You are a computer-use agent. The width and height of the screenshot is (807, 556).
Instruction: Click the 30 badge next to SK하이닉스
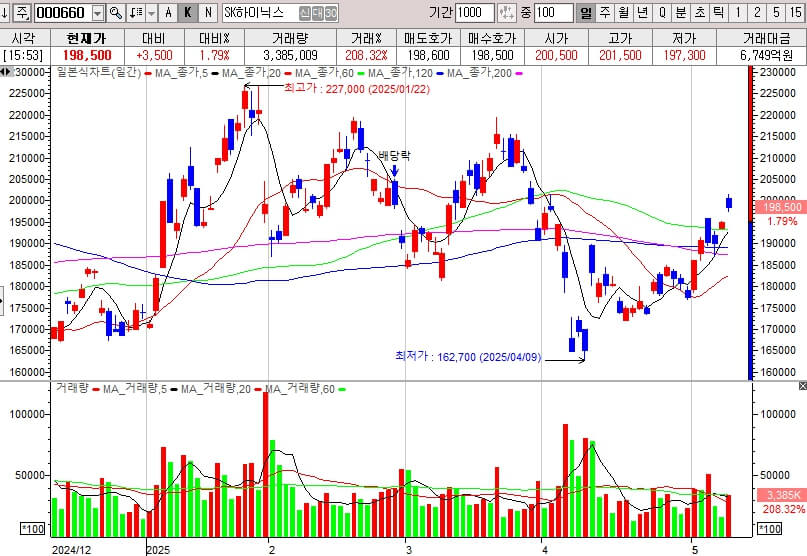[331, 13]
